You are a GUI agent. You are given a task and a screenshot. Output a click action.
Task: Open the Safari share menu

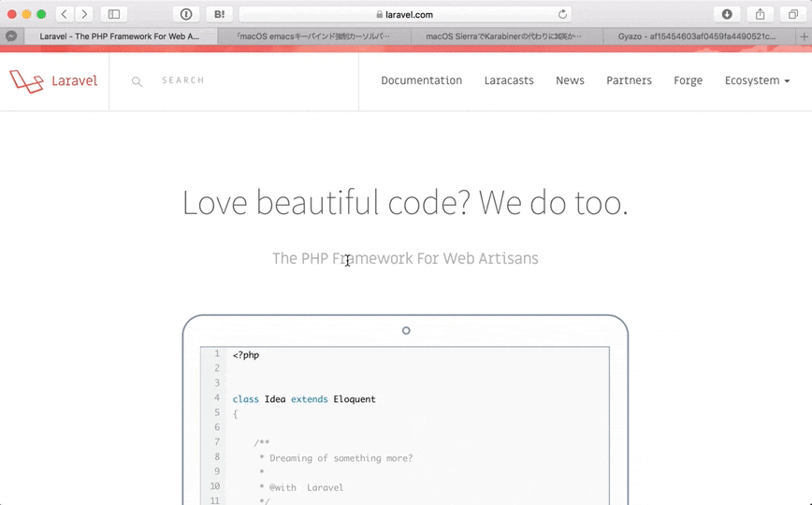tap(760, 15)
